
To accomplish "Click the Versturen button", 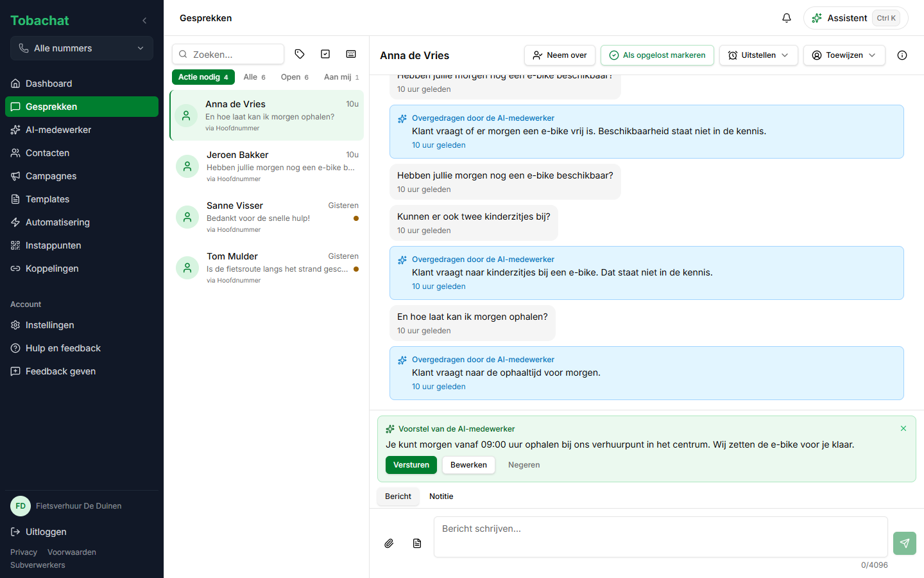I will click(x=411, y=465).
